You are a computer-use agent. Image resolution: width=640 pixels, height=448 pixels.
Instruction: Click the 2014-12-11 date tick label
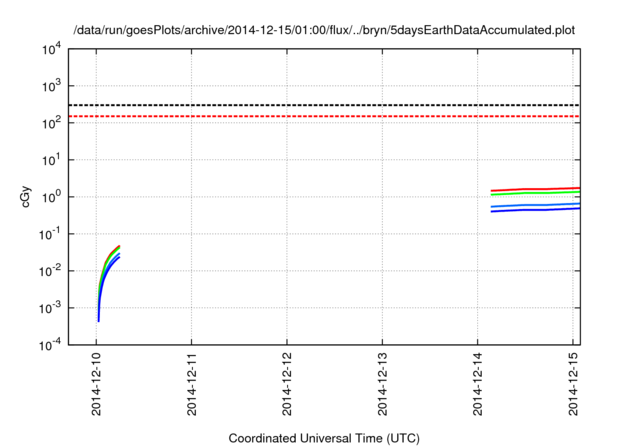tap(192, 385)
